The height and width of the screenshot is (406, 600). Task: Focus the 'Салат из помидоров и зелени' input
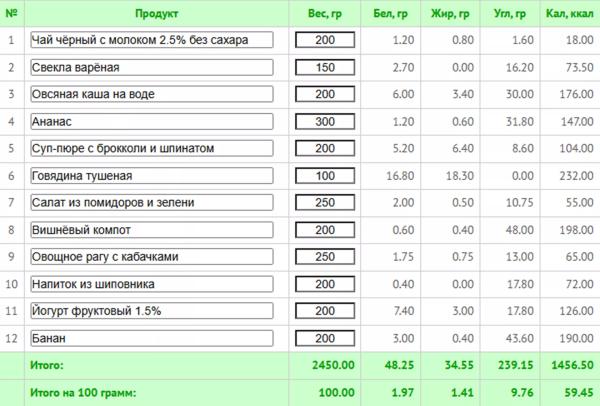[151, 202]
